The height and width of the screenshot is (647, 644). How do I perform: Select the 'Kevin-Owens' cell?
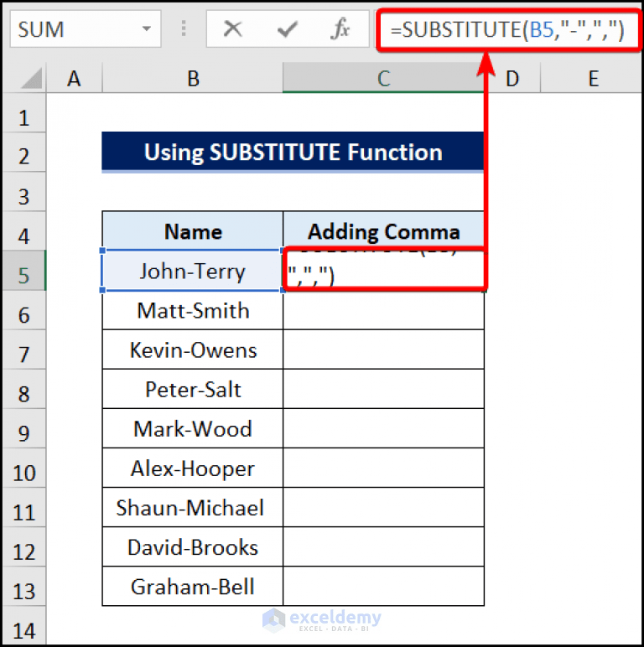tap(193, 349)
